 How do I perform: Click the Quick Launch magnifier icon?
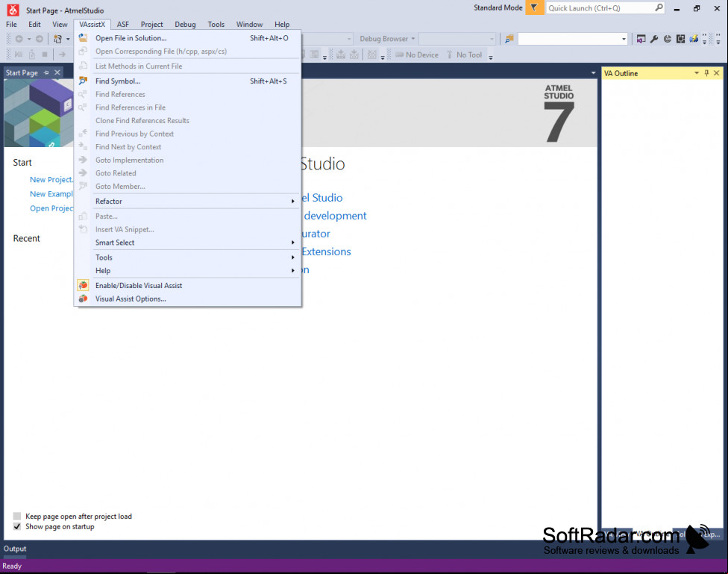[x=659, y=8]
